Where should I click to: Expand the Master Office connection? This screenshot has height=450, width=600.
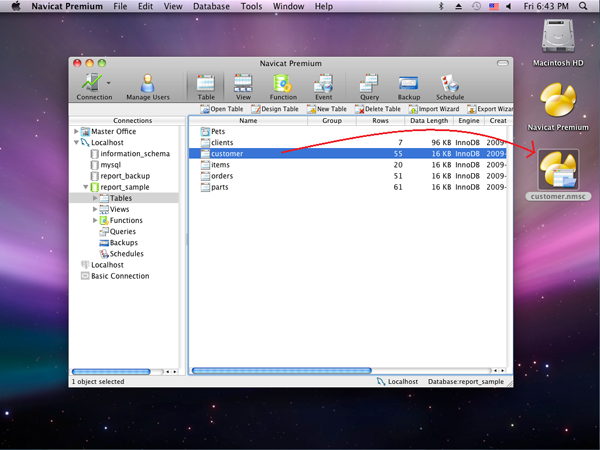coord(76,131)
